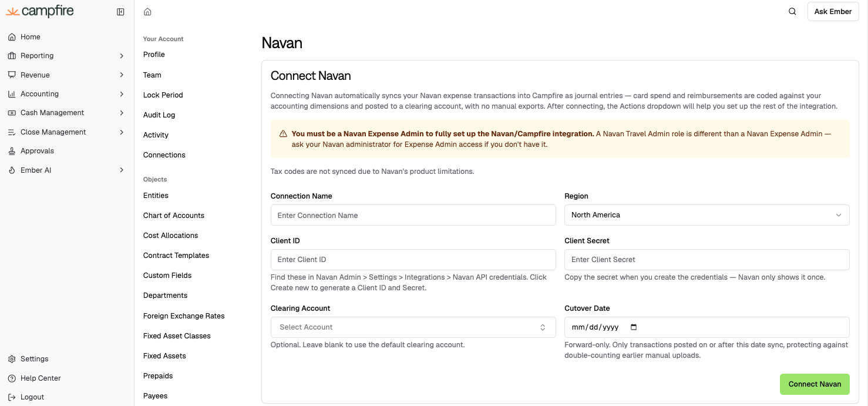Open the Team settings page

[x=152, y=75]
